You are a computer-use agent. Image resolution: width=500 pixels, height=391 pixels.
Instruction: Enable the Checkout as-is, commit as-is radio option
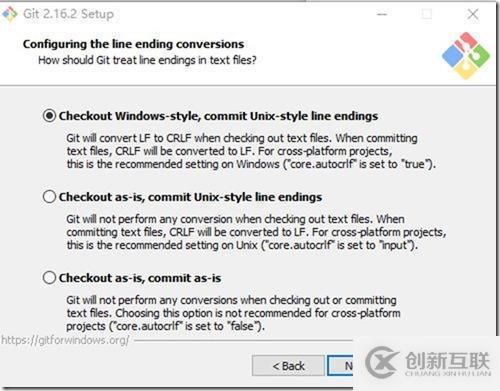(49, 278)
